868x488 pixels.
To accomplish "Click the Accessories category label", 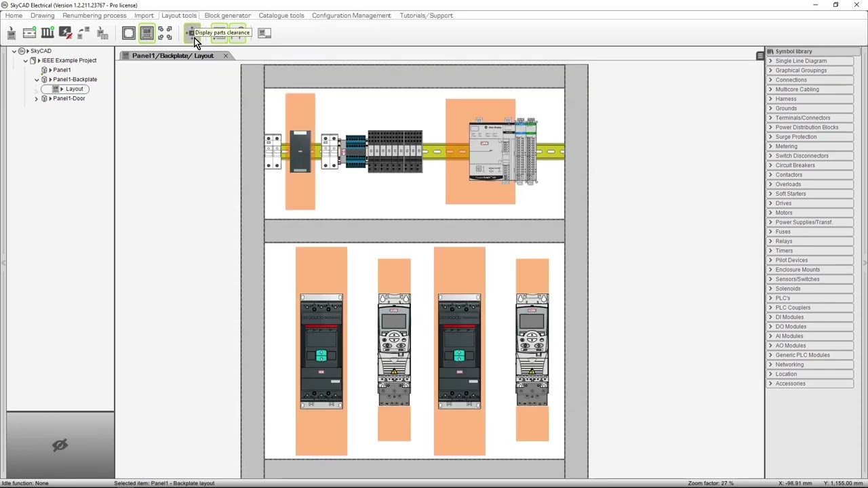I will click(x=791, y=384).
